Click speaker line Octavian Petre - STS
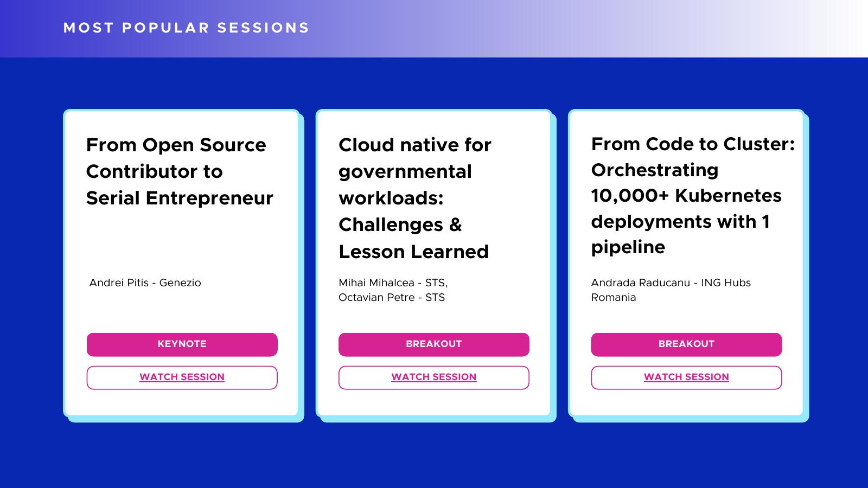The width and height of the screenshot is (868, 488). click(391, 298)
